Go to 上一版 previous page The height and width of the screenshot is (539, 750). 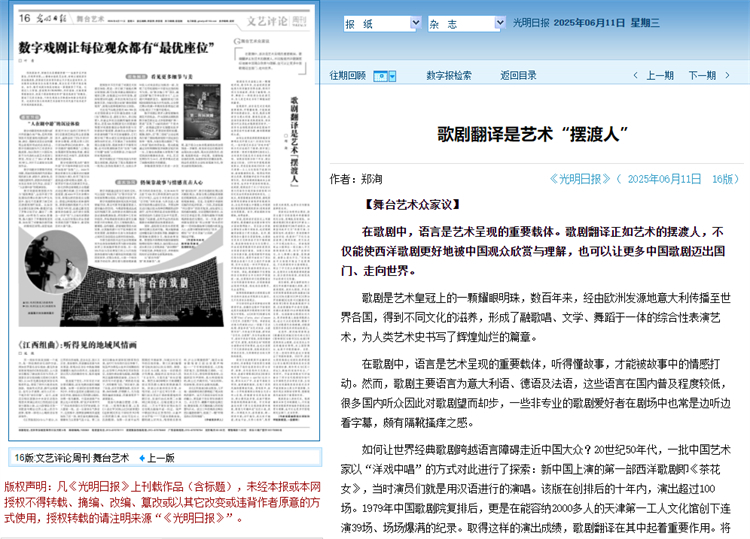point(161,458)
